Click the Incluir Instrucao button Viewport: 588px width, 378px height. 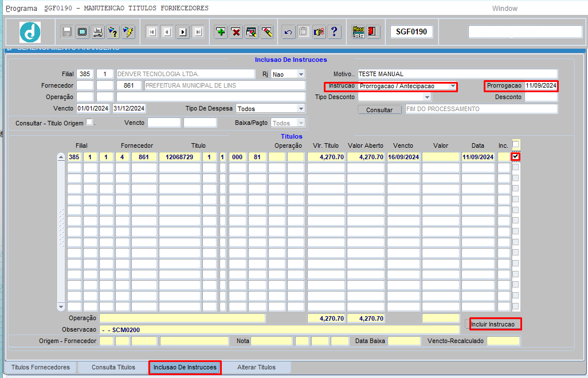(493, 324)
